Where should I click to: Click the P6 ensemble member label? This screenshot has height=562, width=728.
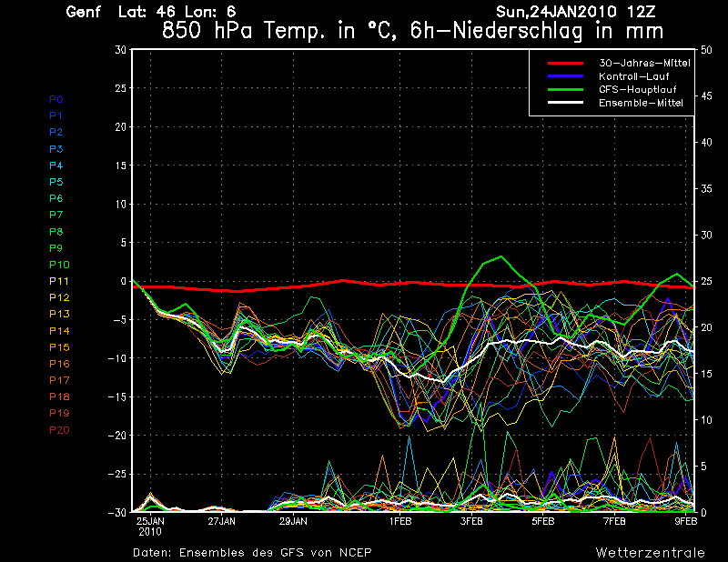coord(56,198)
